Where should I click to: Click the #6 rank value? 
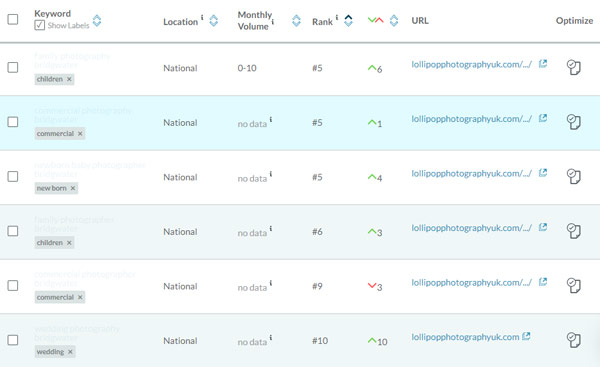317,232
